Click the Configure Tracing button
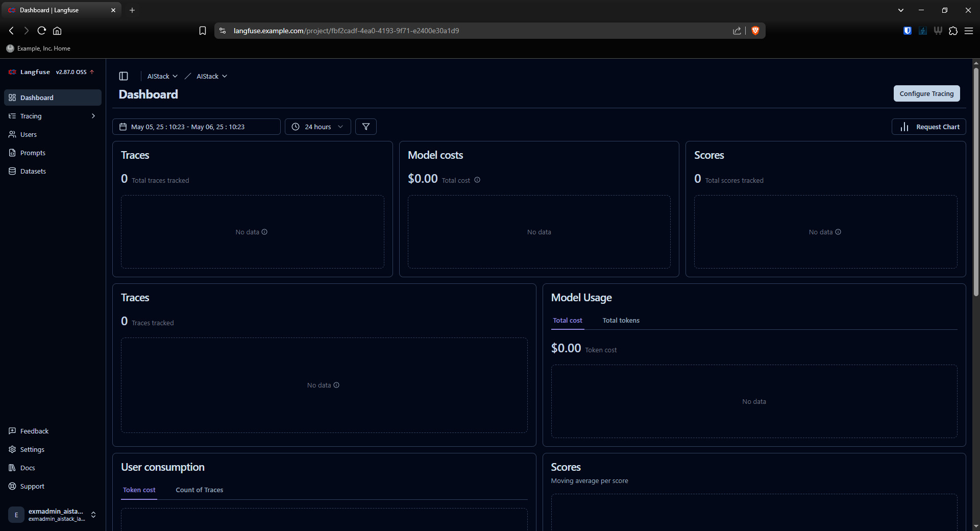Viewport: 980px width, 531px height. pyautogui.click(x=926, y=93)
